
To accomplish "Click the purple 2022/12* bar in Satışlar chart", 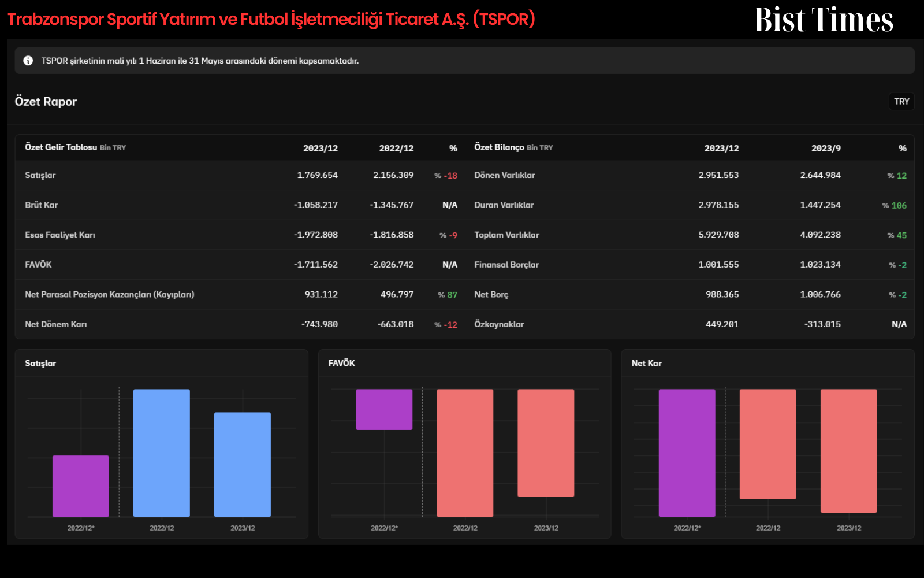I will [x=81, y=486].
